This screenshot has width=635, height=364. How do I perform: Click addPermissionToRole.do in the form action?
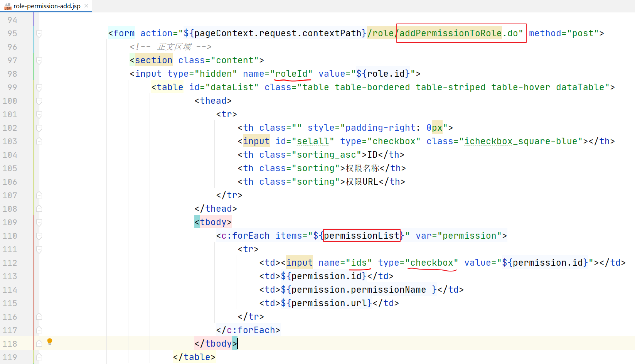coord(459,34)
